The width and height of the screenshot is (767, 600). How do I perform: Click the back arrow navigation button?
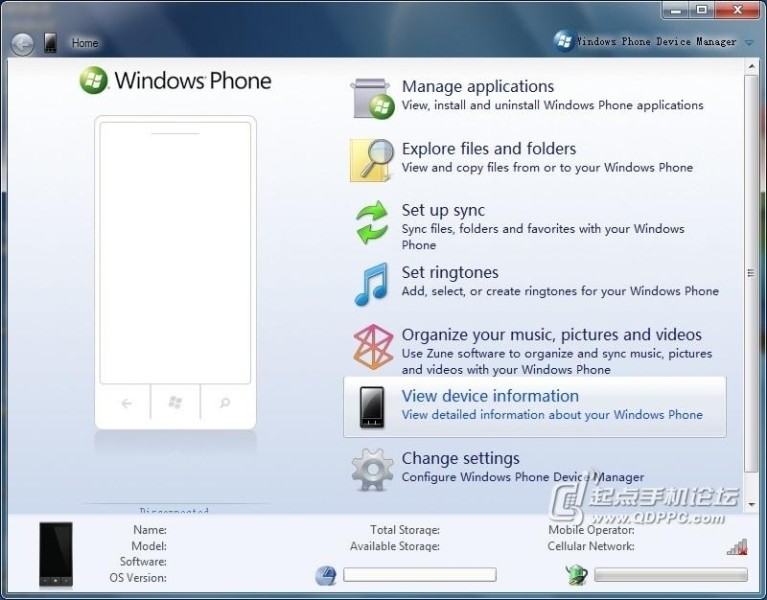(22, 43)
